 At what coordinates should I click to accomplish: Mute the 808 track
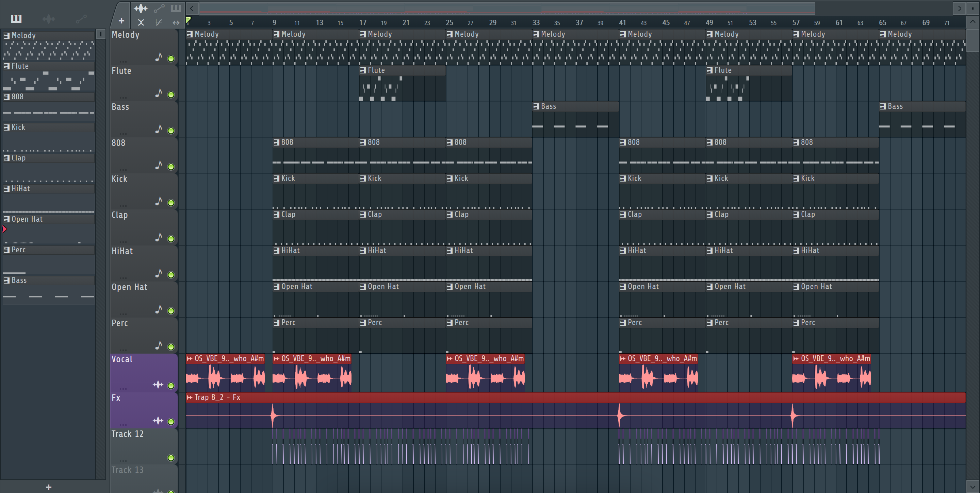click(x=171, y=167)
